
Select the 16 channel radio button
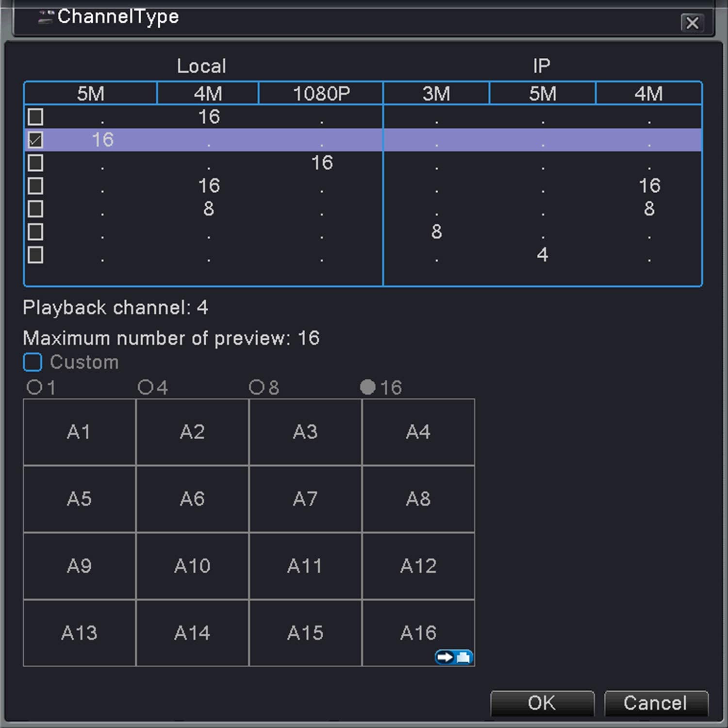[x=368, y=387]
